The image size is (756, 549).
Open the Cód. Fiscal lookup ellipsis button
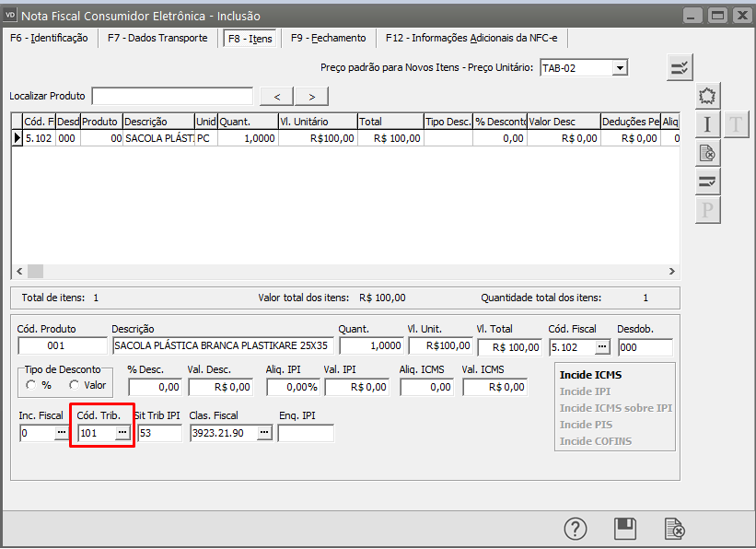tap(602, 347)
